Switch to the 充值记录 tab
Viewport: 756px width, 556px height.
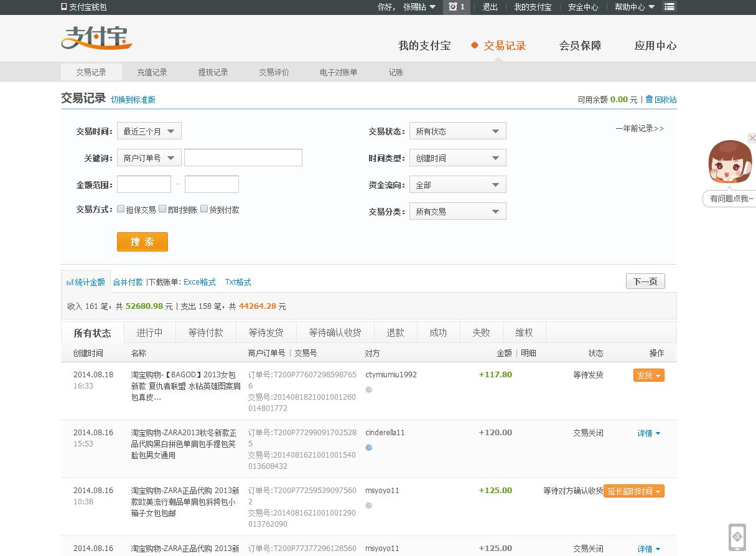point(152,72)
